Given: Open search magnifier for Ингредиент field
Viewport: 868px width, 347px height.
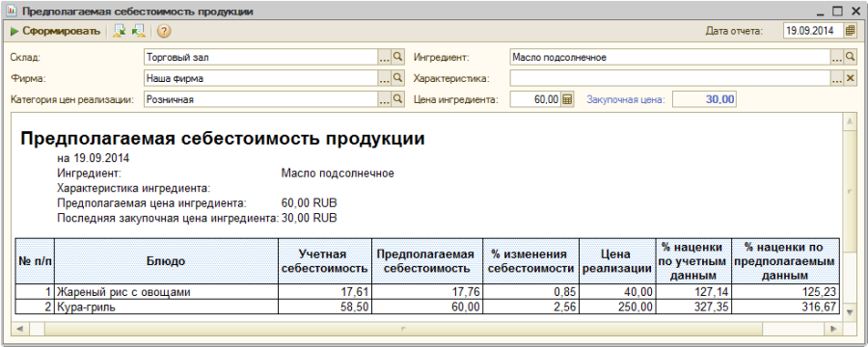Looking at the screenshot, I should 851,57.
